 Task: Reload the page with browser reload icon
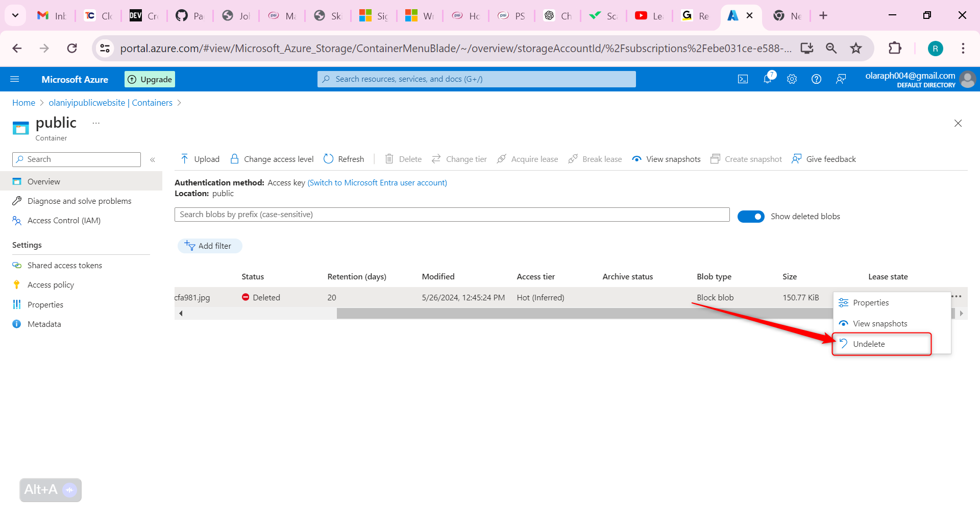[72, 48]
